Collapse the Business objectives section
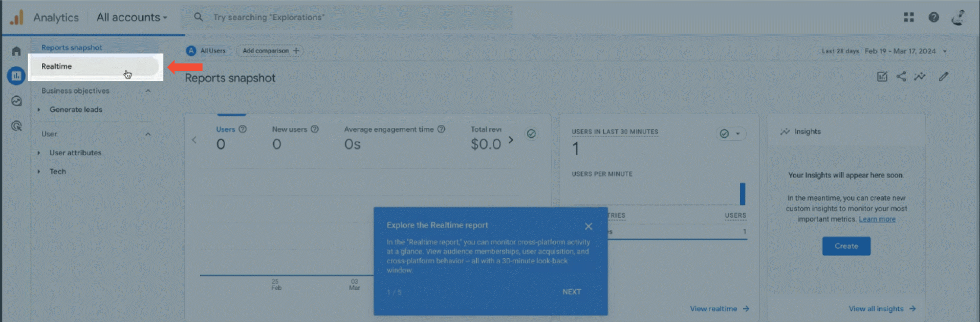This screenshot has height=322, width=980. pyautogui.click(x=148, y=91)
